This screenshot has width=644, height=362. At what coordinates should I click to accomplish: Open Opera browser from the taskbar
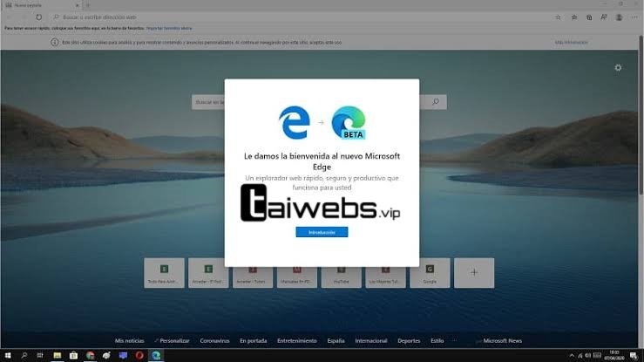tap(139, 355)
